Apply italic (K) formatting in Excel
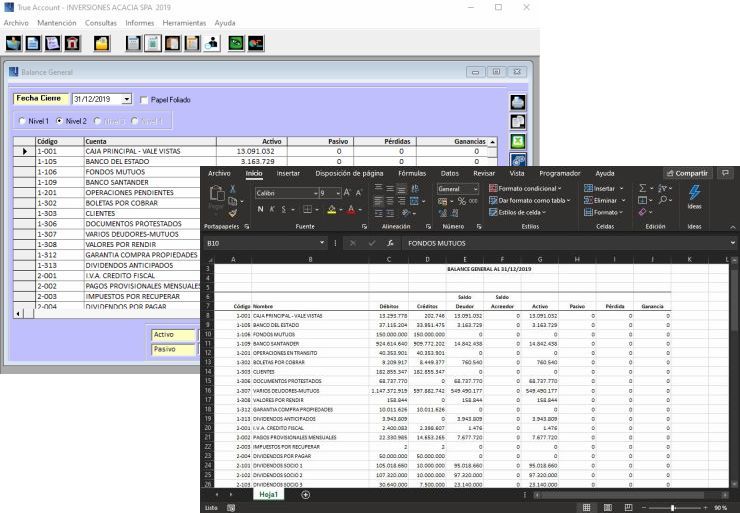Image resolution: width=740 pixels, height=513 pixels. pyautogui.click(x=272, y=209)
